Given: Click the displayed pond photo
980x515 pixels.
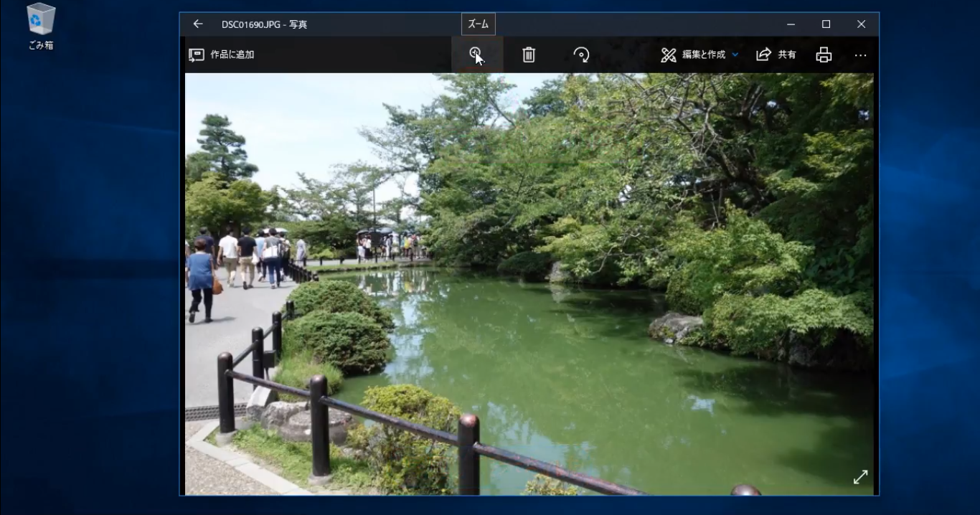Looking at the screenshot, I should pyautogui.click(x=529, y=284).
